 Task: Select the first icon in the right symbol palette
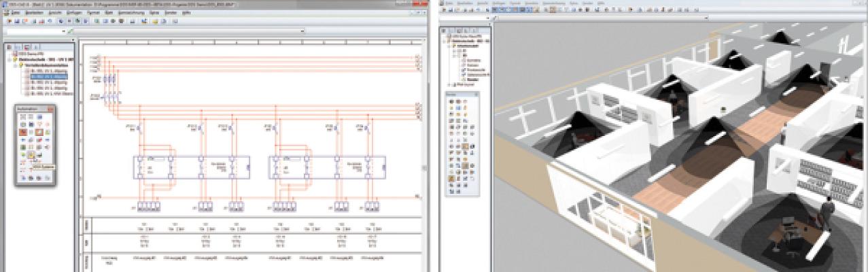coord(453,101)
